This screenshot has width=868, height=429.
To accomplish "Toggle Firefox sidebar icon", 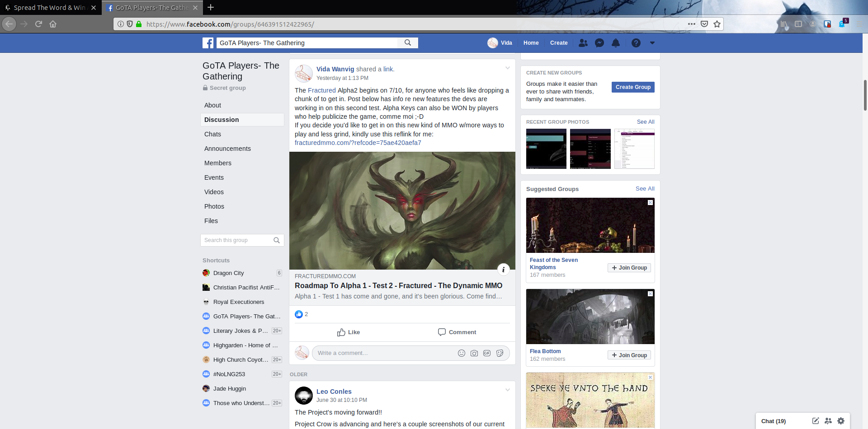I will (x=798, y=24).
